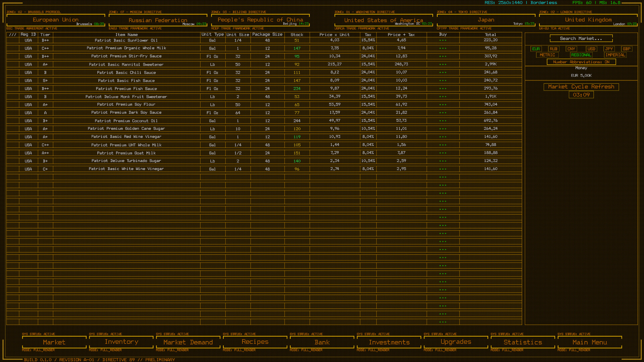Viewport: 644px width, 362px height.
Task: Select People's Republic of China market
Action: tap(260, 20)
